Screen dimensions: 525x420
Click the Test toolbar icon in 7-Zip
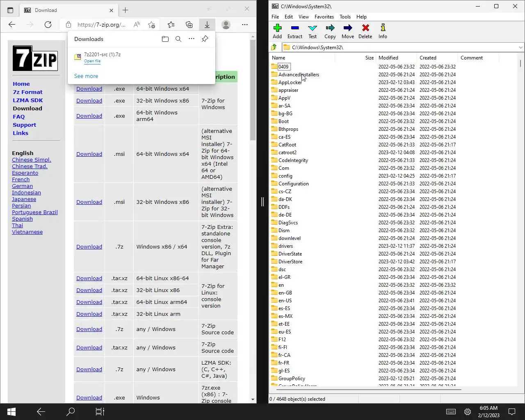click(x=313, y=31)
